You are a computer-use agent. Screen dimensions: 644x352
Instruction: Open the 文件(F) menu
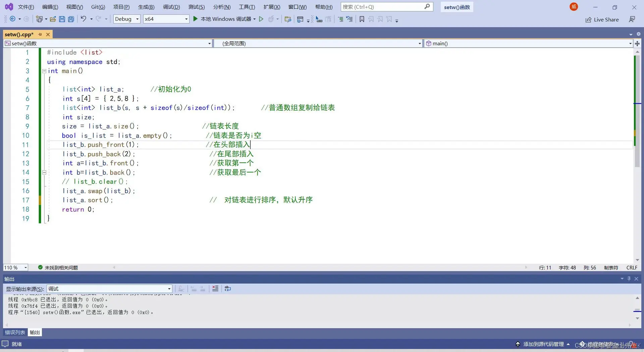(26, 7)
